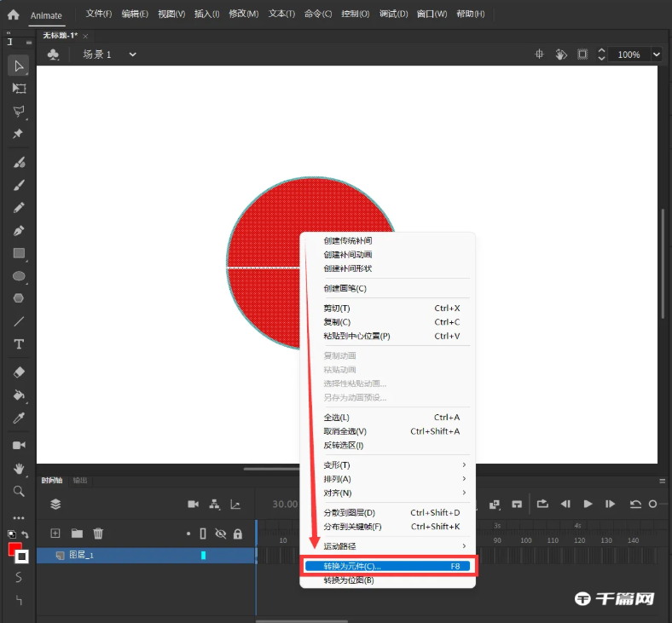
Task: Select the Hand tool
Action: pos(19,469)
